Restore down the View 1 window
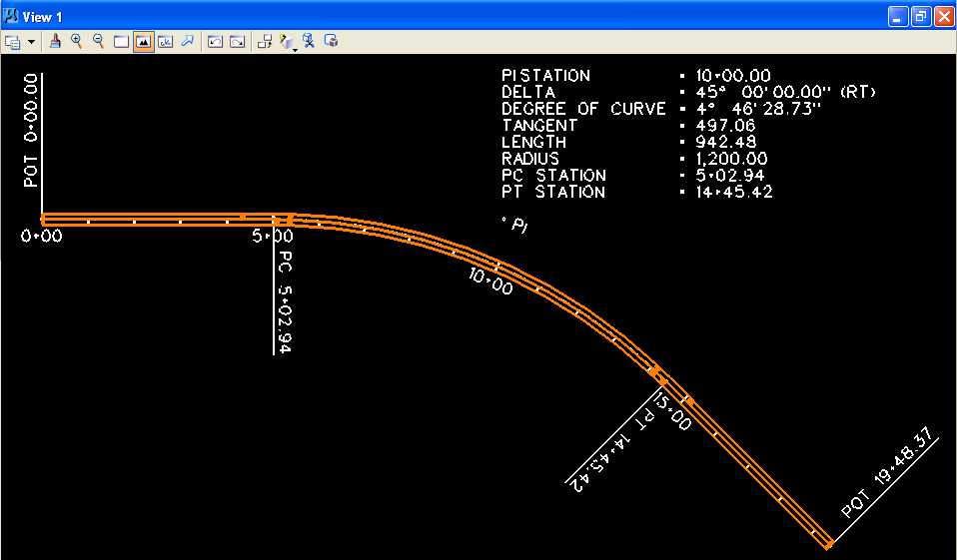The height and width of the screenshot is (560, 957). [921, 17]
